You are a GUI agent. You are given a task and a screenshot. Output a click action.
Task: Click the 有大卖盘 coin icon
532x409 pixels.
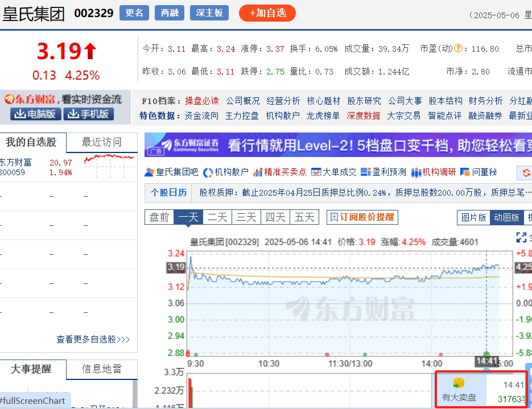pos(459,383)
